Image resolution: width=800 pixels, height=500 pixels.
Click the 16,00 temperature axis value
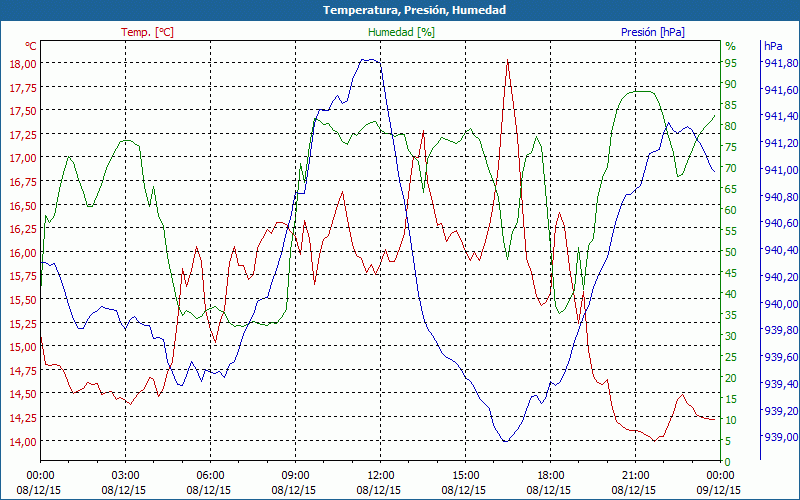tap(23, 253)
